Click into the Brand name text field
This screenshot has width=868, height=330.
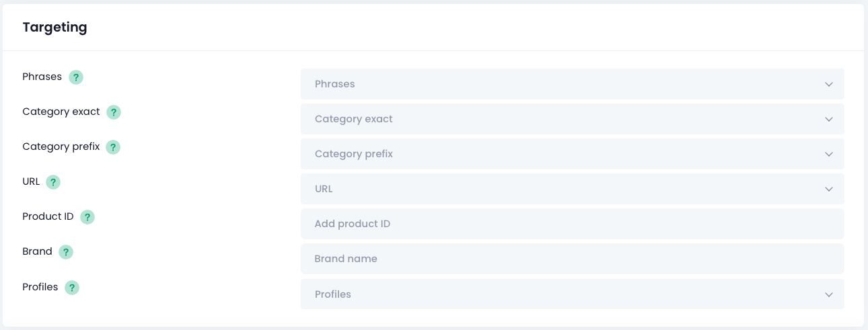(572, 259)
